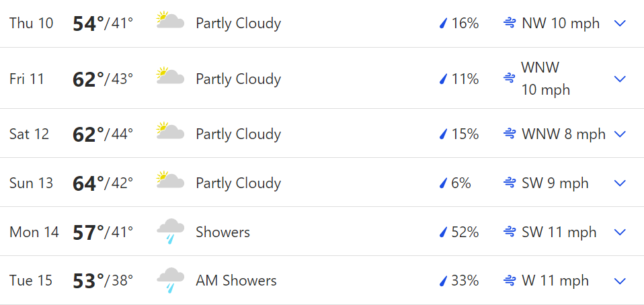This screenshot has width=644, height=305.
Task: Expand the Sat 12 forecast chevron
Action: [x=619, y=134]
